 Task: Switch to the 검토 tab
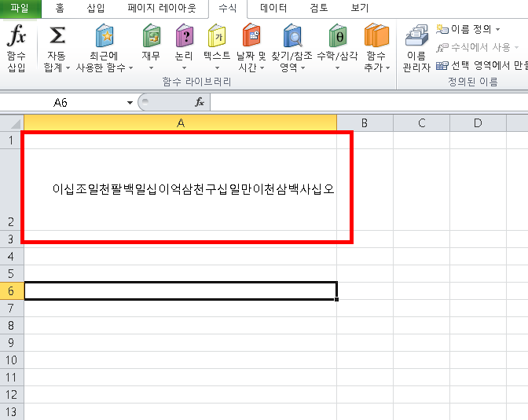pos(318,8)
